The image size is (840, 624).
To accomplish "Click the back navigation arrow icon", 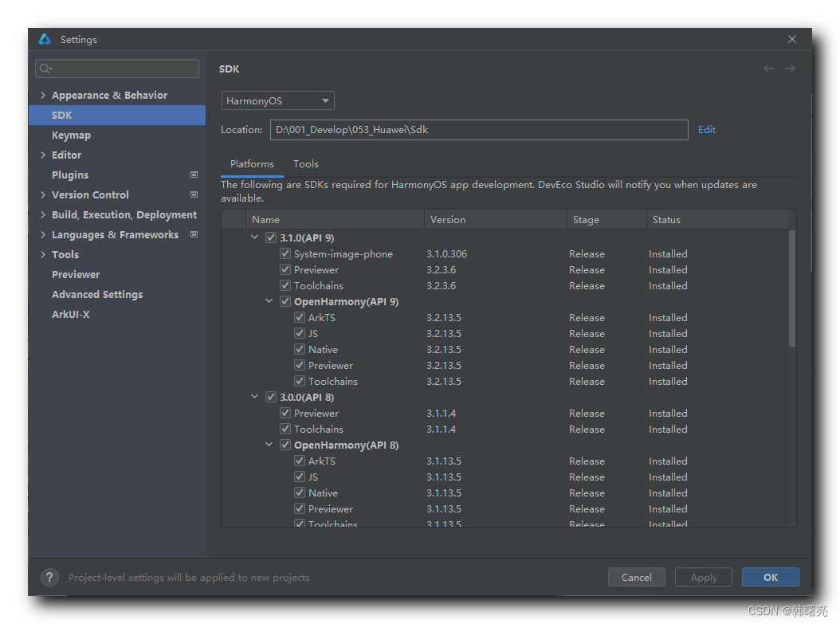I will tap(768, 69).
